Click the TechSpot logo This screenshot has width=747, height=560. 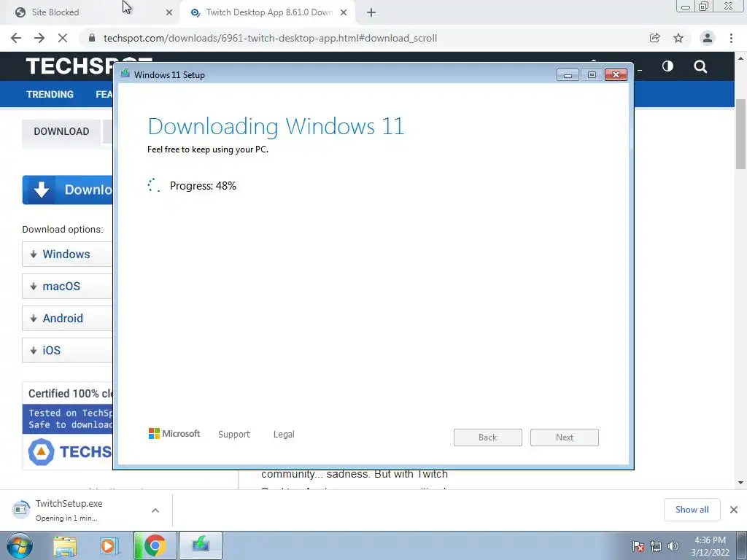click(x=69, y=66)
